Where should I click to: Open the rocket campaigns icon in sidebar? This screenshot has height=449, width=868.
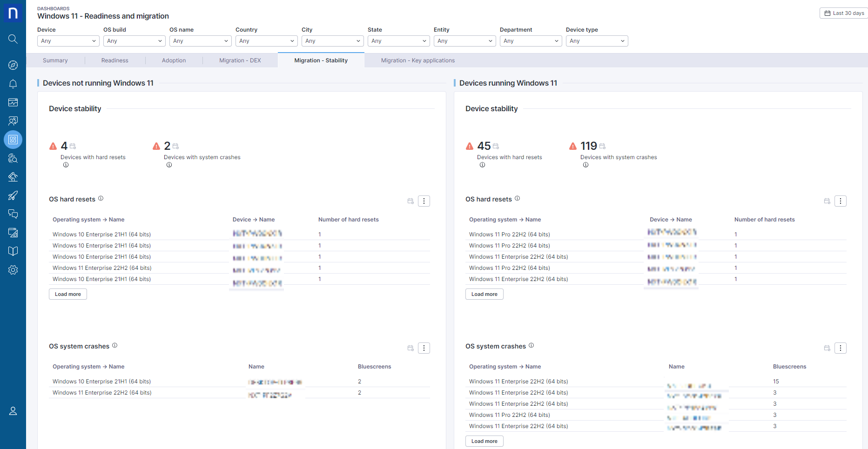[x=13, y=195]
